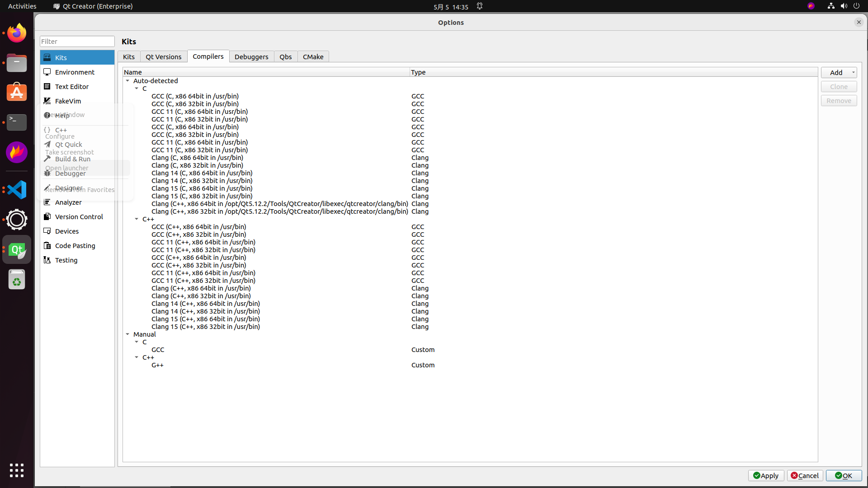Click the Apply button
The image size is (868, 488).
coord(766,475)
